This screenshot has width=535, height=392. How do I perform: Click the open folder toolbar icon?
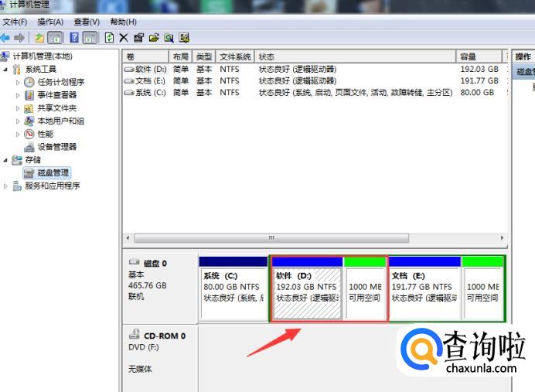(x=154, y=37)
